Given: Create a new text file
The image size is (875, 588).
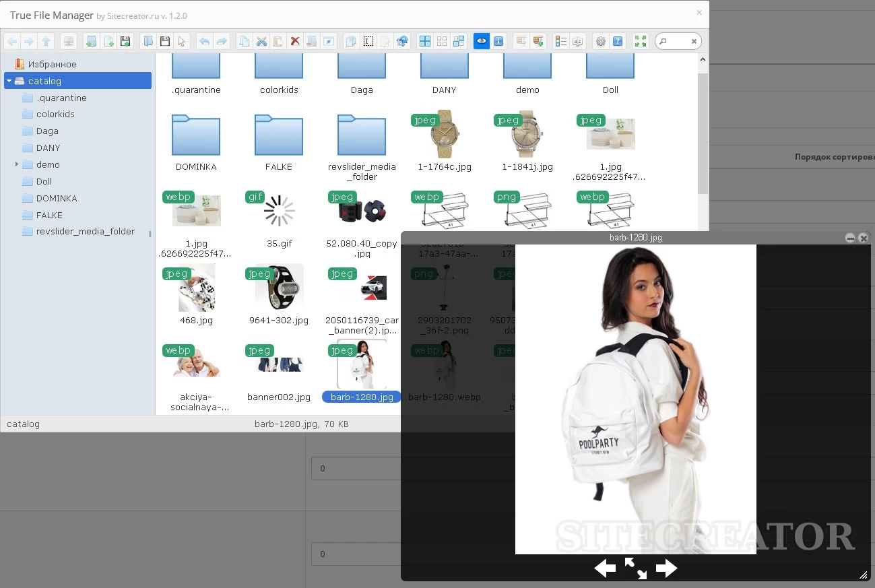Looking at the screenshot, I should [x=108, y=41].
